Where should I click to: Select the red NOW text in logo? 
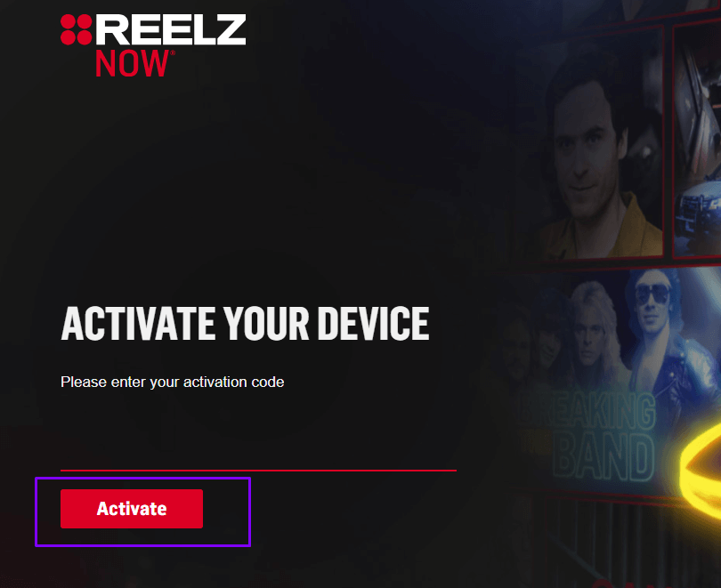point(133,63)
